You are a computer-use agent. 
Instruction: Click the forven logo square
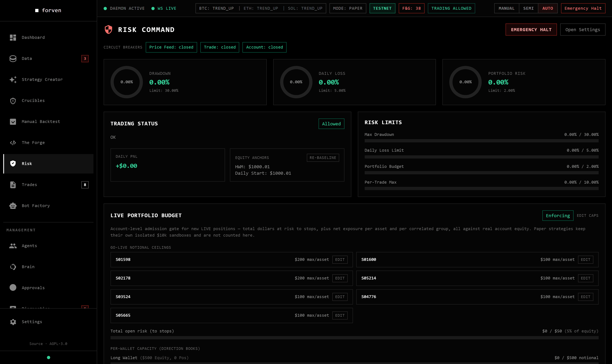tap(37, 11)
